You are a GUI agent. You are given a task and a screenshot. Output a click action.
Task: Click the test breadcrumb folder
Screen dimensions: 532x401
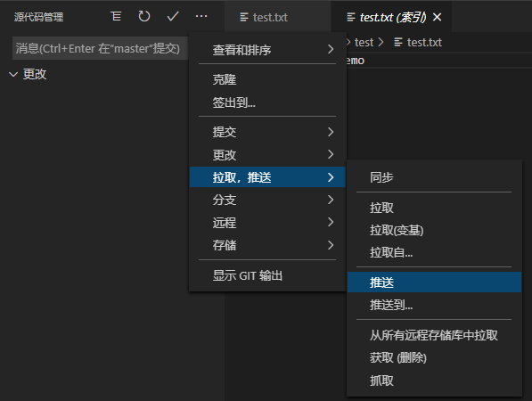pyautogui.click(x=364, y=43)
